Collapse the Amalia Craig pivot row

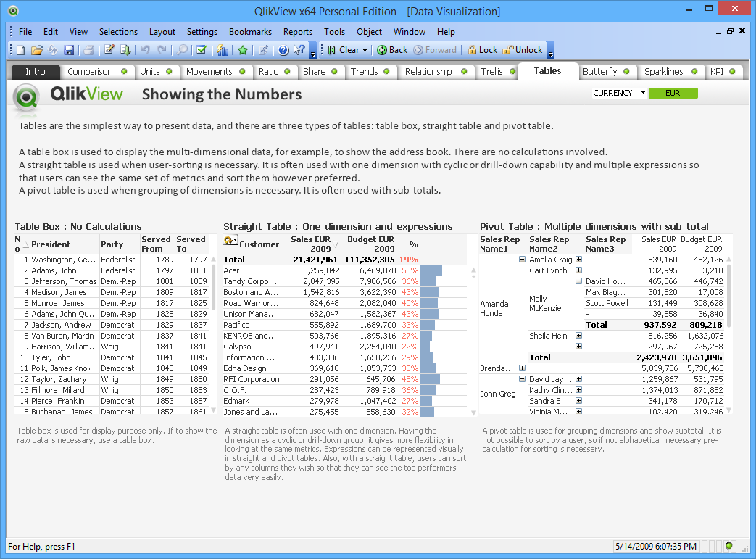pos(522,260)
